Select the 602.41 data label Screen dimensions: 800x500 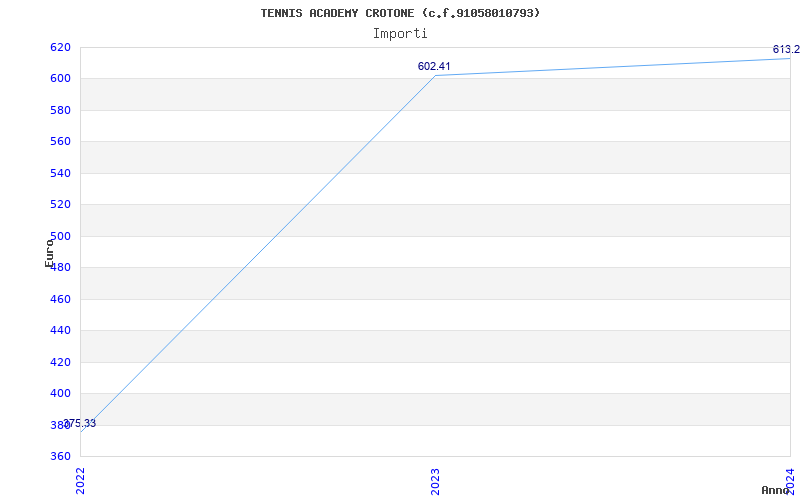pos(434,66)
